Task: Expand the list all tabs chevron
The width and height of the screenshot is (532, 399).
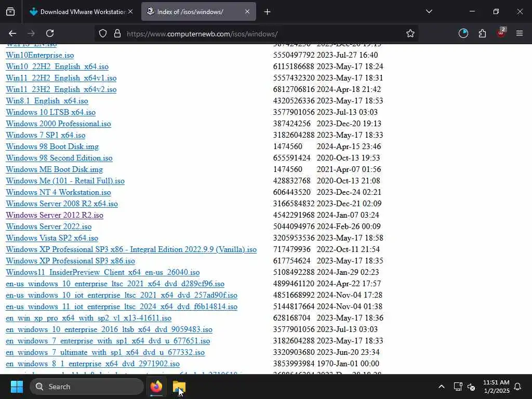Action: coord(429,12)
